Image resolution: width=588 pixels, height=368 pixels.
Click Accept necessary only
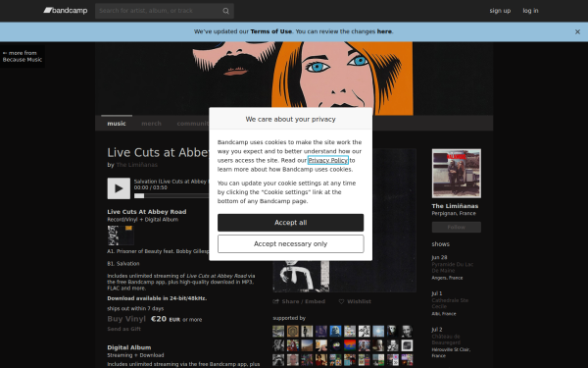(x=291, y=244)
